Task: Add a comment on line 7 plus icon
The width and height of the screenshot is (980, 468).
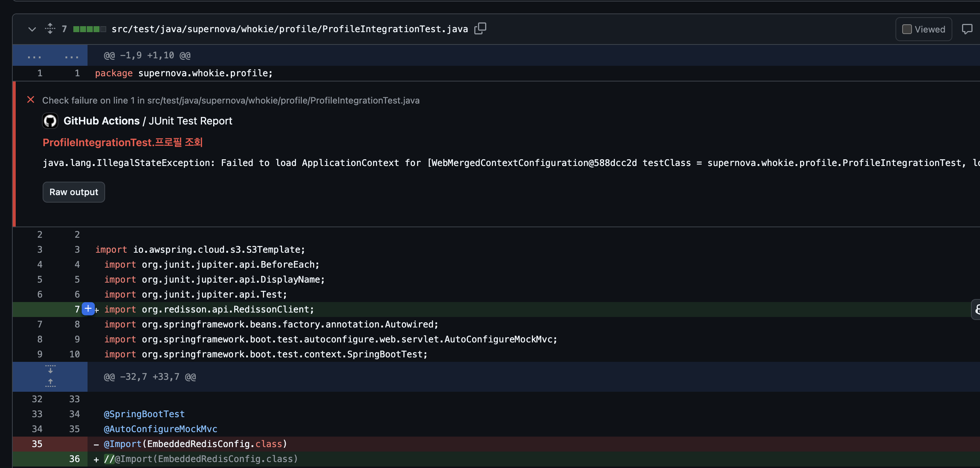Action: click(88, 309)
